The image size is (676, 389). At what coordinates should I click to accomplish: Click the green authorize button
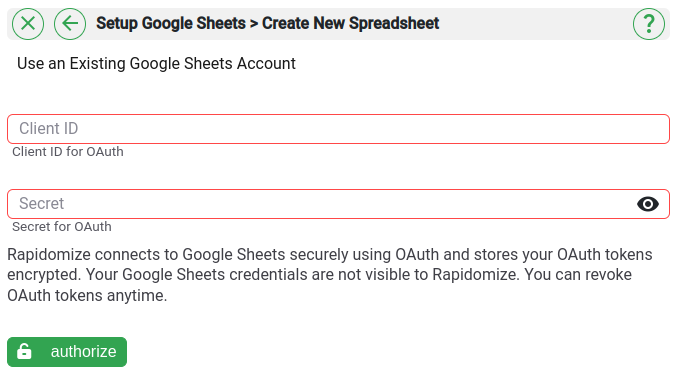click(x=67, y=352)
